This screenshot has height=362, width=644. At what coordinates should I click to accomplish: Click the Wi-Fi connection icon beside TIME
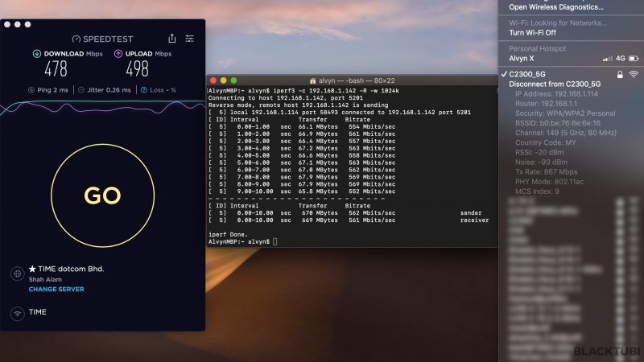point(17,314)
